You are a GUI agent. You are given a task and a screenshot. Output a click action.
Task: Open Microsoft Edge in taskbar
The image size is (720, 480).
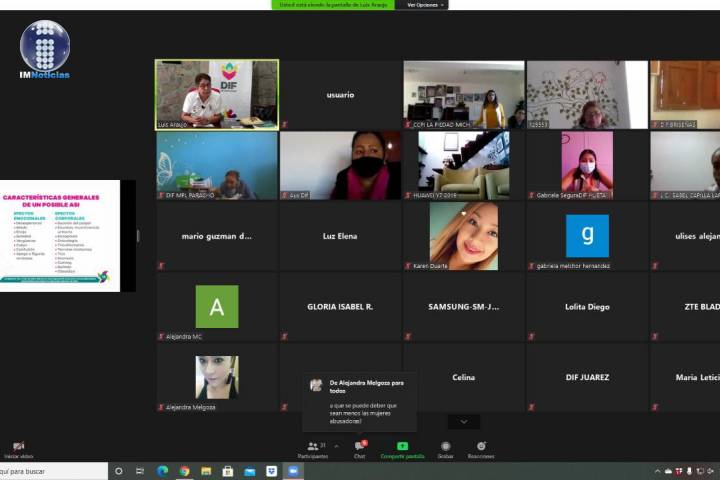pos(162,471)
